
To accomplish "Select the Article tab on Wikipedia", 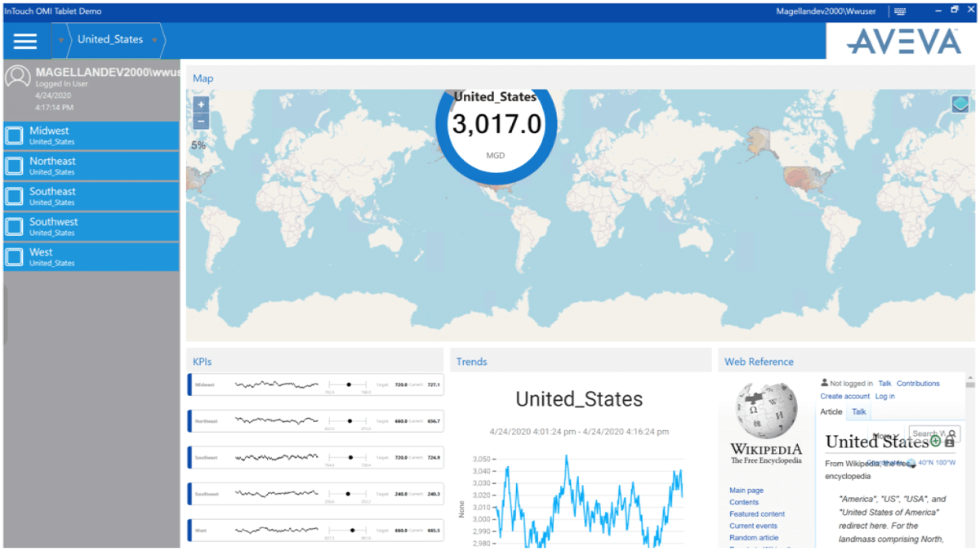I will point(831,412).
